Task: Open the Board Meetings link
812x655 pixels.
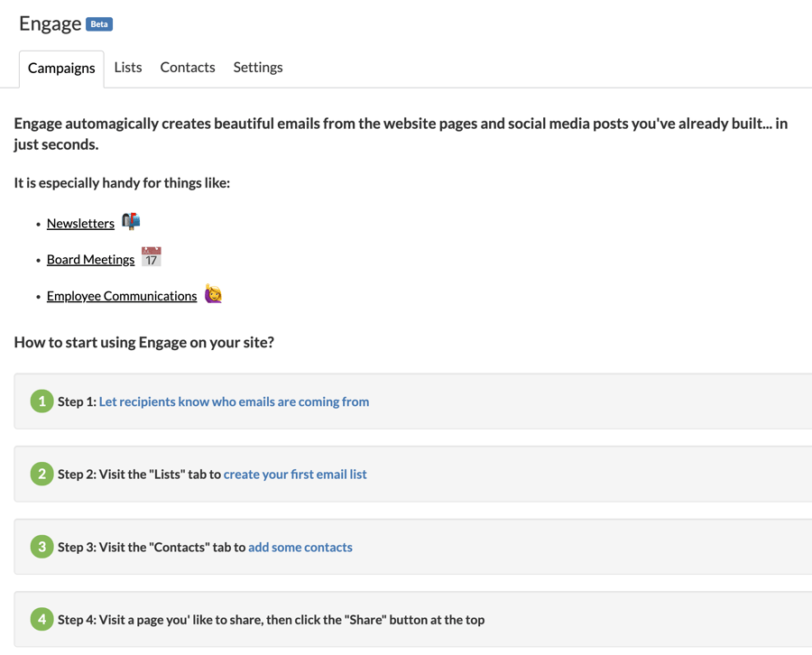Action: click(90, 259)
